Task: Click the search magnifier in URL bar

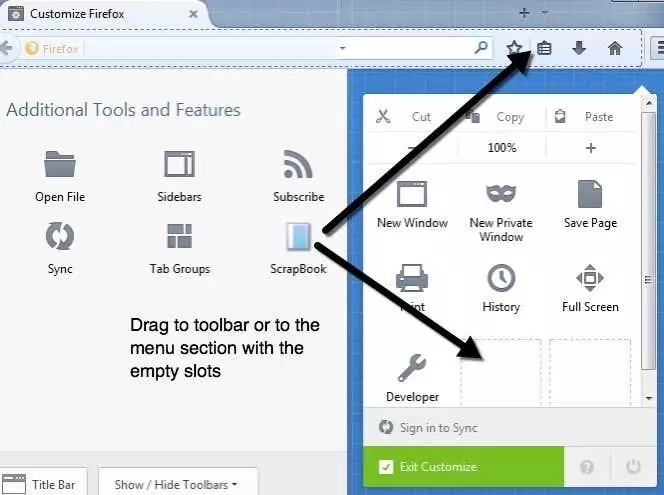Action: pyautogui.click(x=481, y=48)
